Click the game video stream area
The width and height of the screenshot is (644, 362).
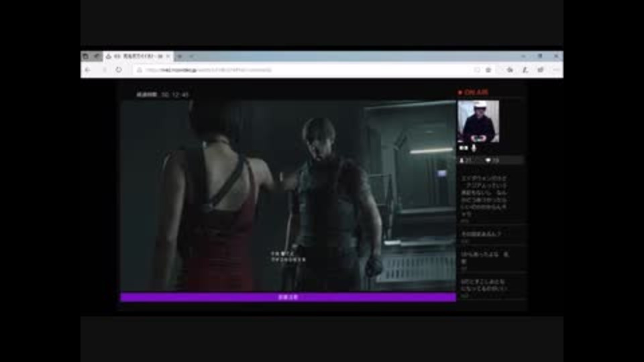(x=288, y=196)
